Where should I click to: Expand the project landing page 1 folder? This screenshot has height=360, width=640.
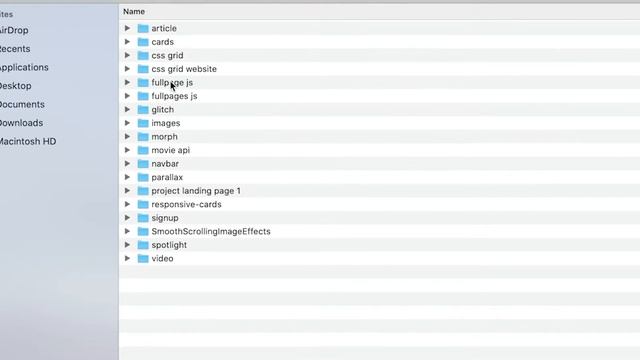click(127, 191)
